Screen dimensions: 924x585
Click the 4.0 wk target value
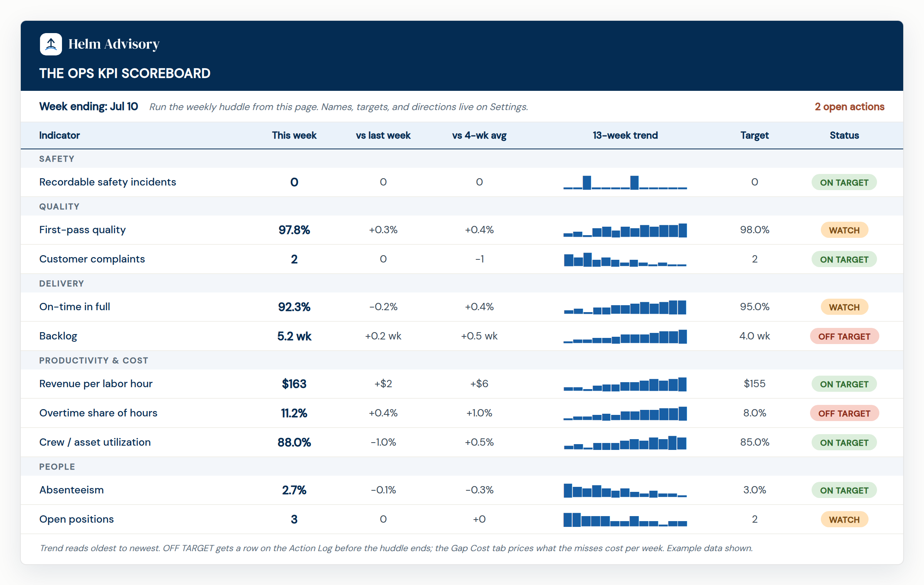[755, 336]
